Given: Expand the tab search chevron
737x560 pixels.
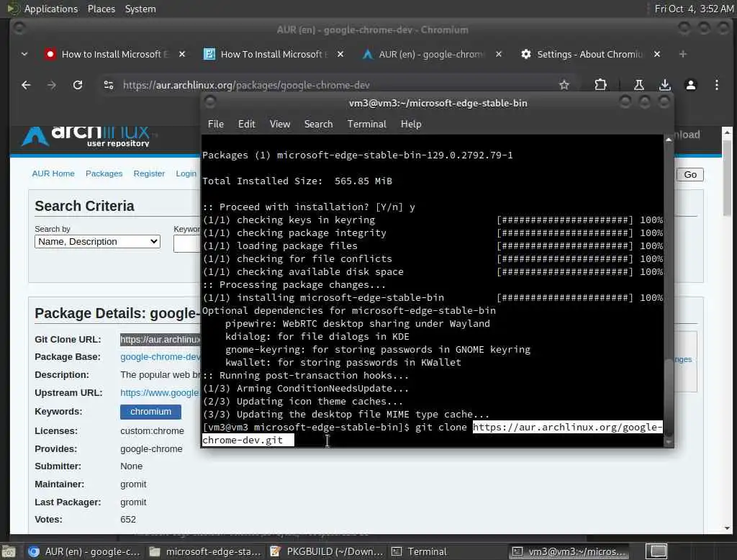Looking at the screenshot, I should click(24, 55).
